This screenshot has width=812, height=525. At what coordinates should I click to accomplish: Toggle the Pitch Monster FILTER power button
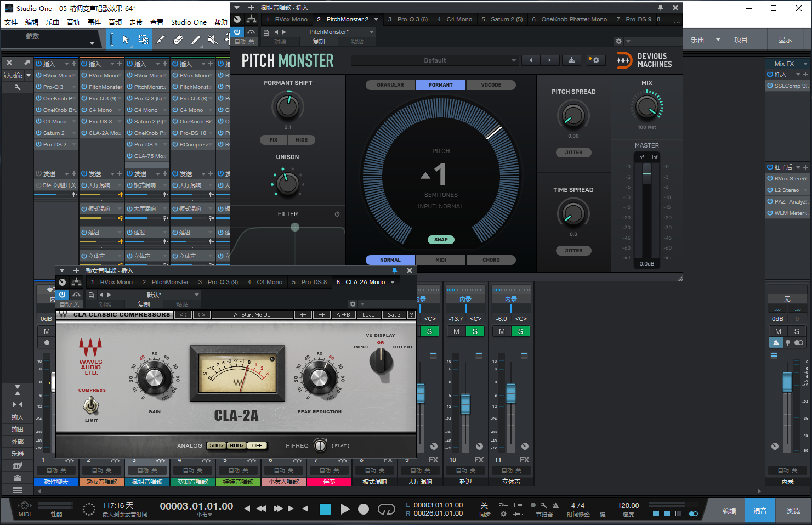(x=337, y=214)
